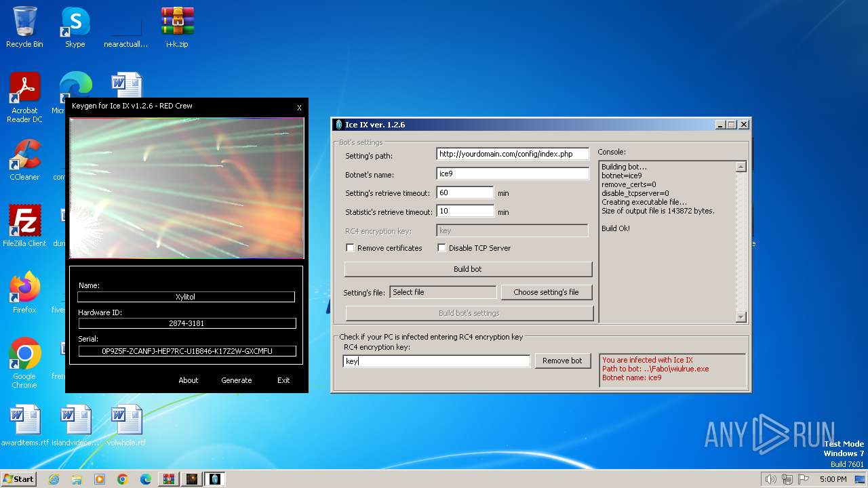Open Chrome from the taskbar
This screenshot has width=868, height=488.
point(123,479)
